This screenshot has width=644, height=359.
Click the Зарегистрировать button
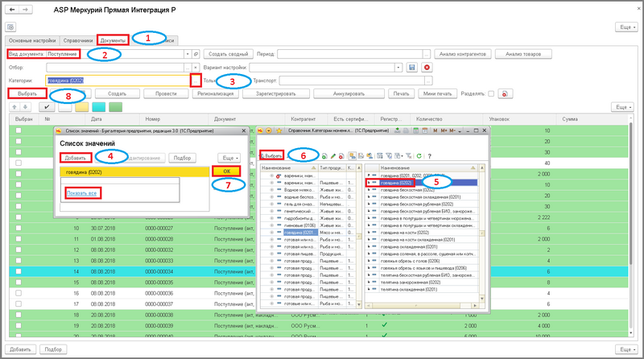pos(276,93)
